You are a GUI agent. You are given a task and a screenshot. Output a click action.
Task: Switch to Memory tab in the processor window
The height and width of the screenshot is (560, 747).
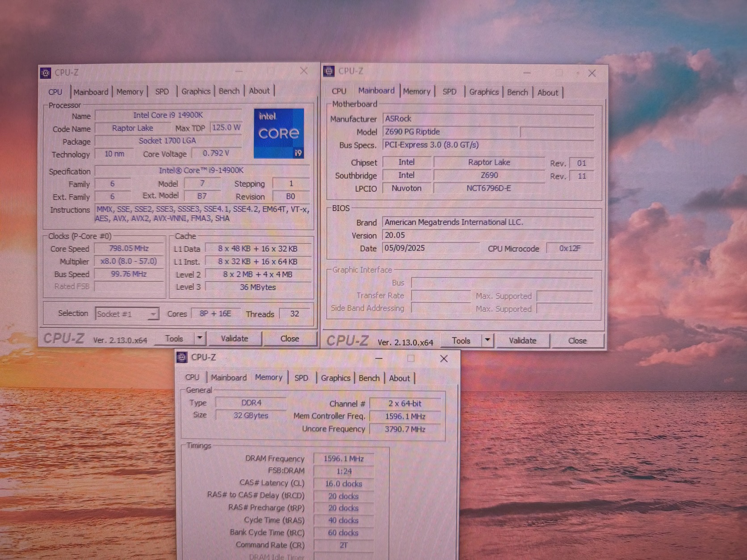(x=130, y=92)
